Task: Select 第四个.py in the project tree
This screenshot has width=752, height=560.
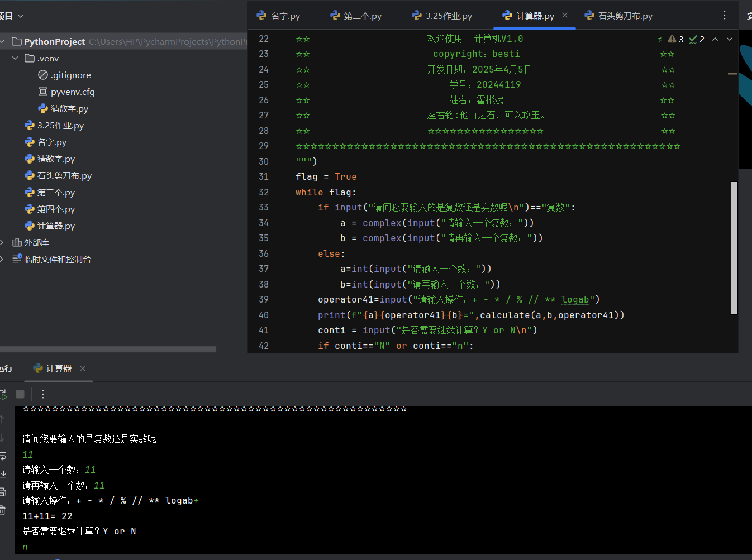Action: (x=50, y=209)
